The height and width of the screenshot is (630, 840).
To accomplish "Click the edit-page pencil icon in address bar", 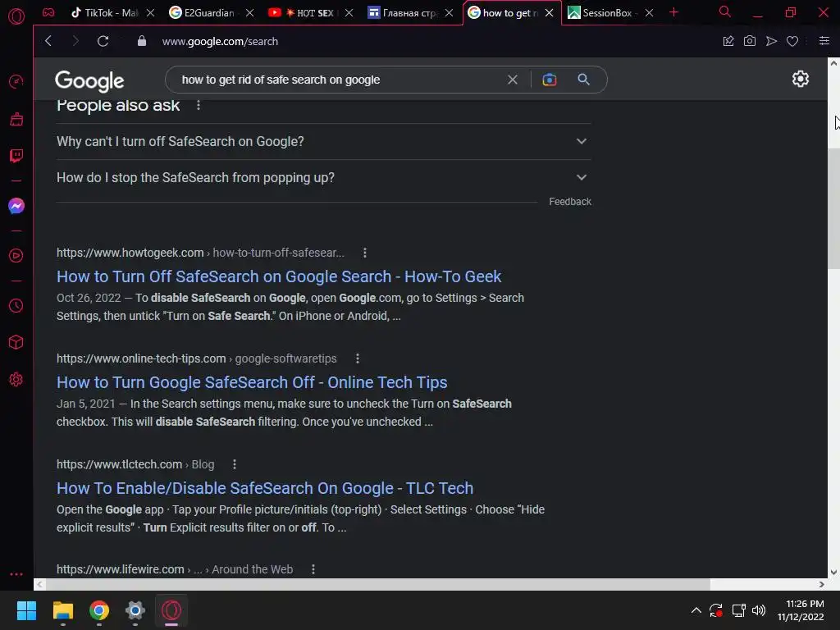I will pyautogui.click(x=728, y=41).
